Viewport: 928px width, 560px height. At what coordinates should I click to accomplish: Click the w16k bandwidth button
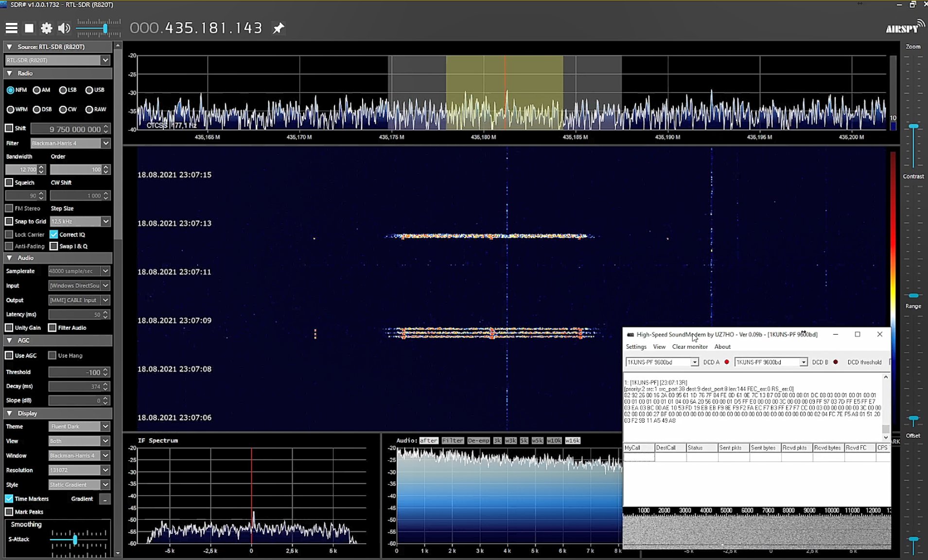[572, 441]
